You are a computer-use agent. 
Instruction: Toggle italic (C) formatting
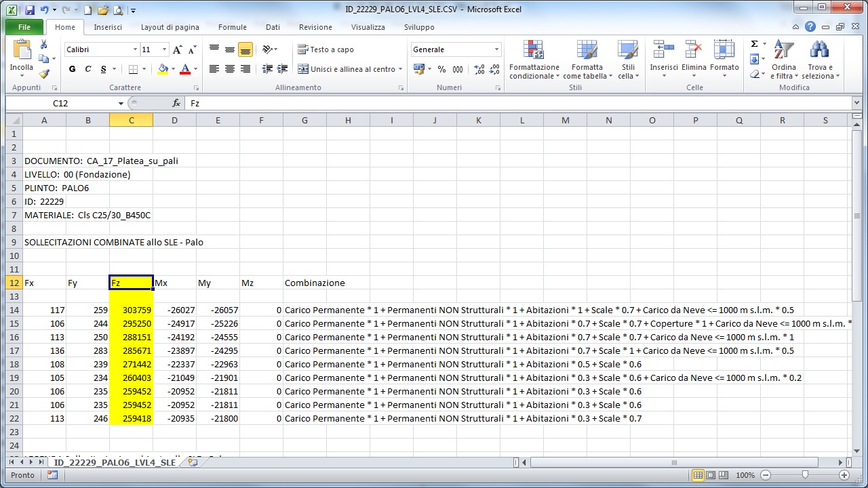[88, 69]
